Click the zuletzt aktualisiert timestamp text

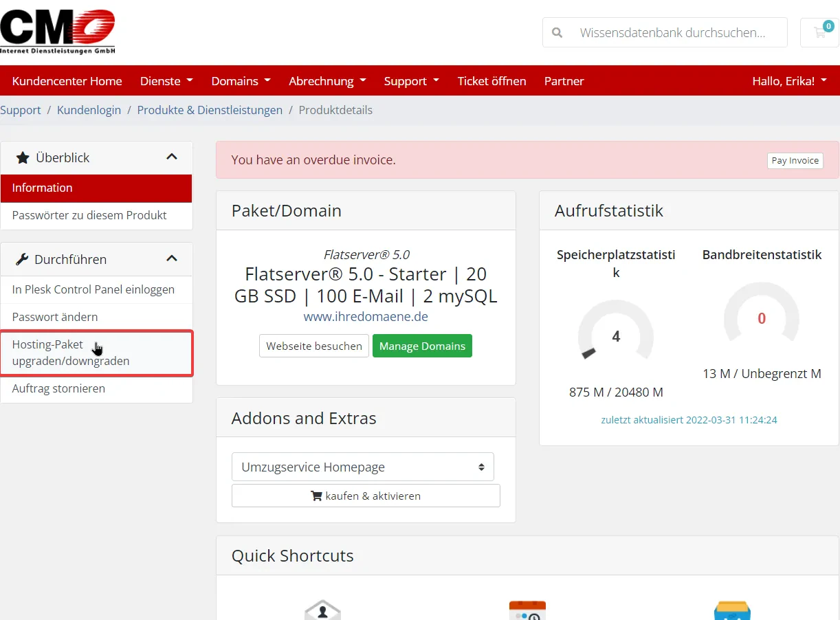pyautogui.click(x=689, y=419)
